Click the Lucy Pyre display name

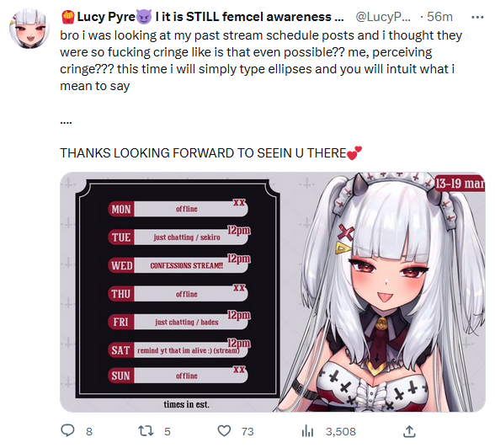tap(106, 17)
